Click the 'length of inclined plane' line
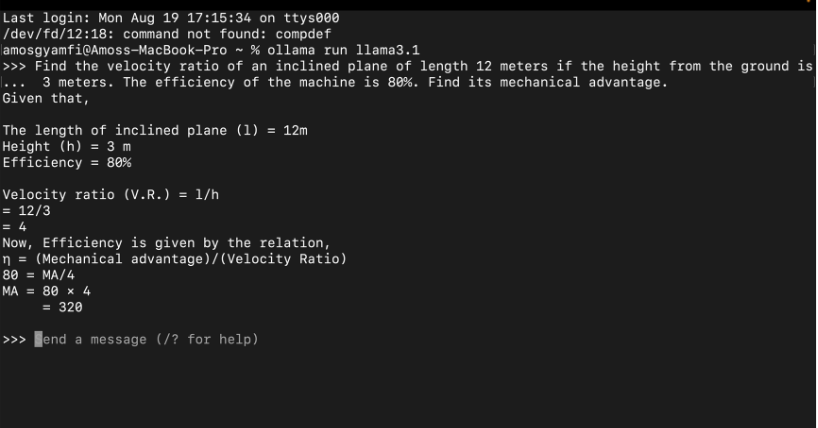The width and height of the screenshot is (818, 428). (155, 130)
